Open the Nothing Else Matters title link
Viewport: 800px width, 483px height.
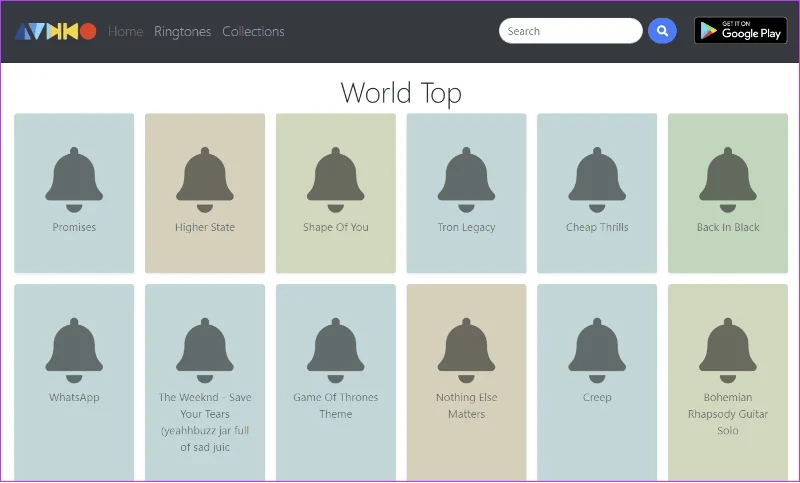click(x=466, y=405)
